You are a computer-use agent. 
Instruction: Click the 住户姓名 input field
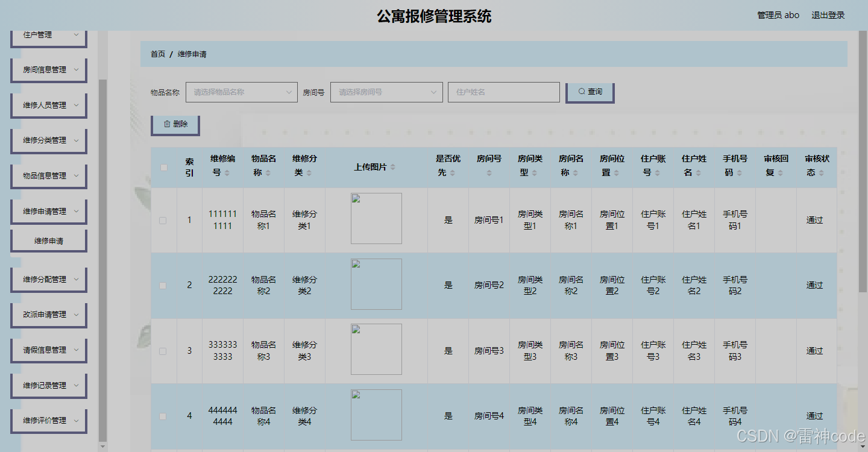coord(503,92)
